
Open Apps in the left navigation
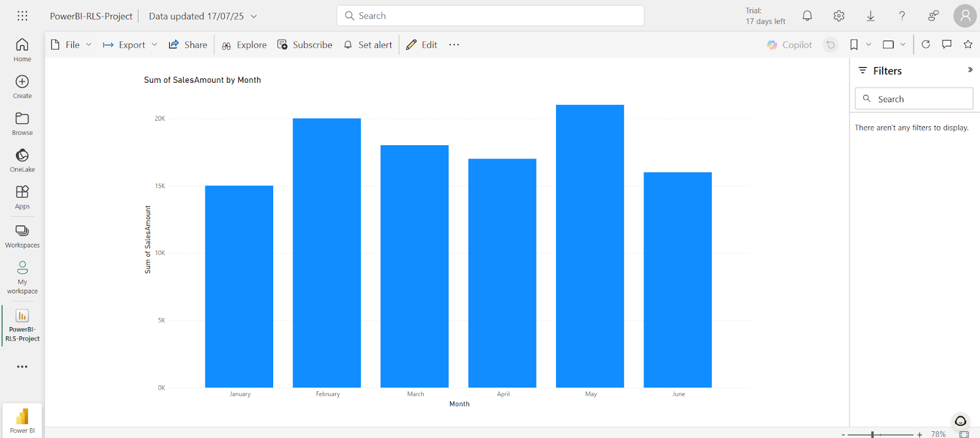point(22,198)
